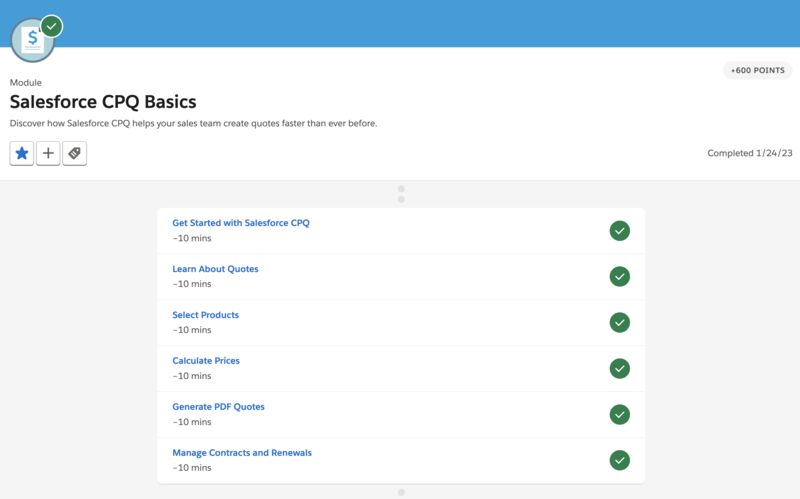Click the blue star favorite button
The height and width of the screenshot is (499, 800).
pos(21,153)
